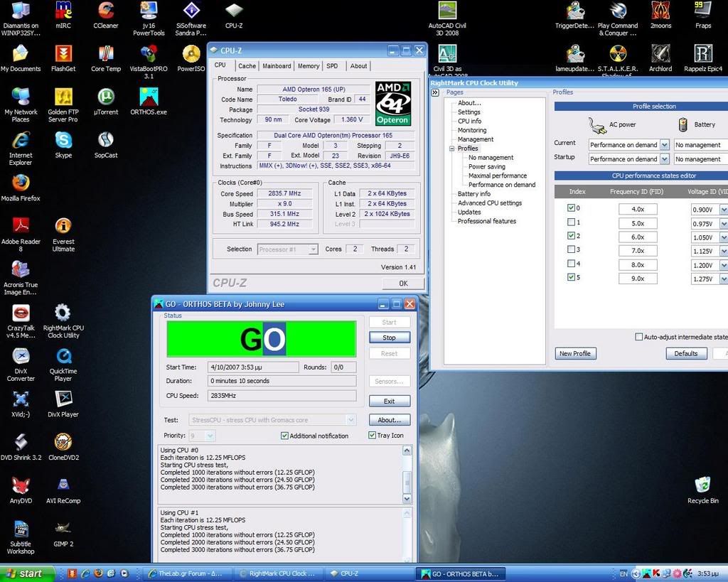The image size is (728, 582).
Task: Enable performance state index 1 checkbox
Action: point(572,222)
